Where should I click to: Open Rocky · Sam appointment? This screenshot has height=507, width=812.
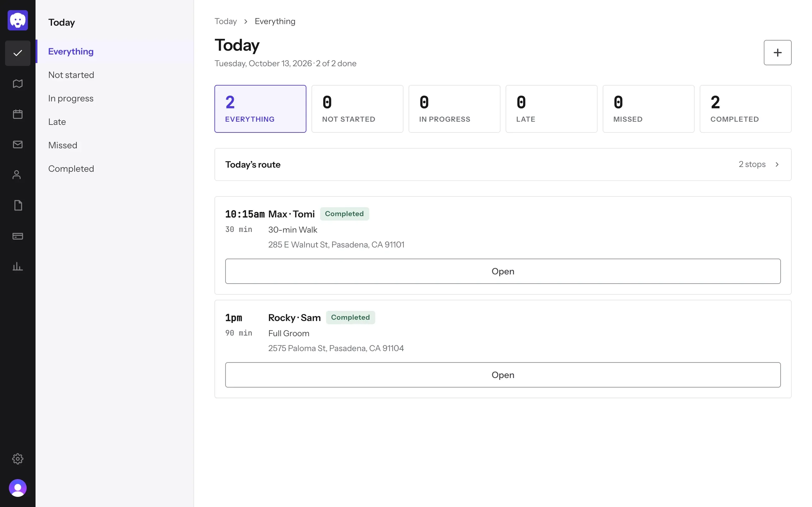pyautogui.click(x=503, y=375)
